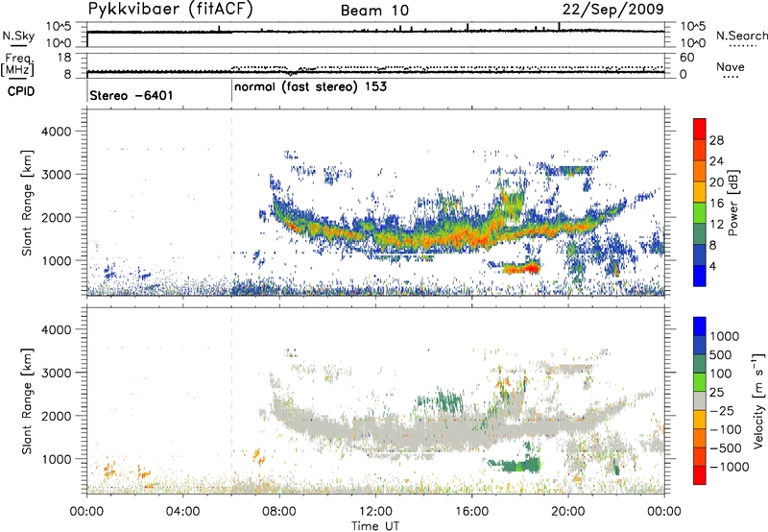
Task: Select normal (fast stereo) 153 CPID entry
Action: pos(310,87)
